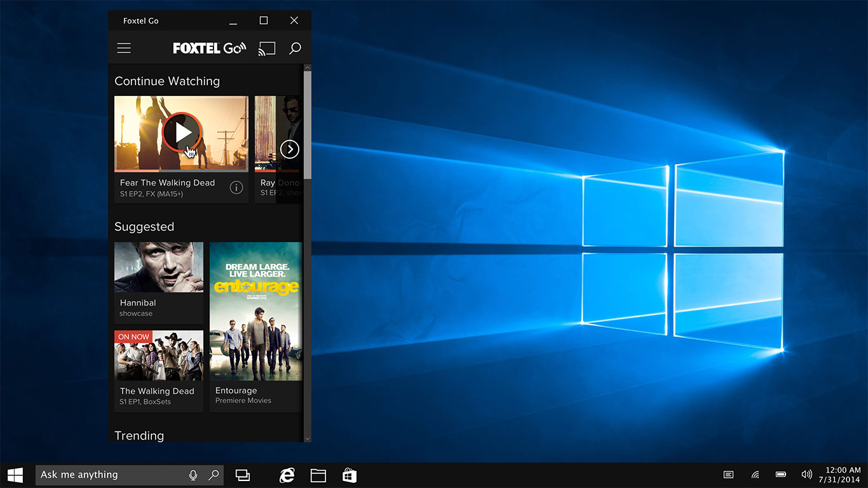The image size is (868, 488).
Task: Click the volume speaker tray icon
Action: (807, 475)
